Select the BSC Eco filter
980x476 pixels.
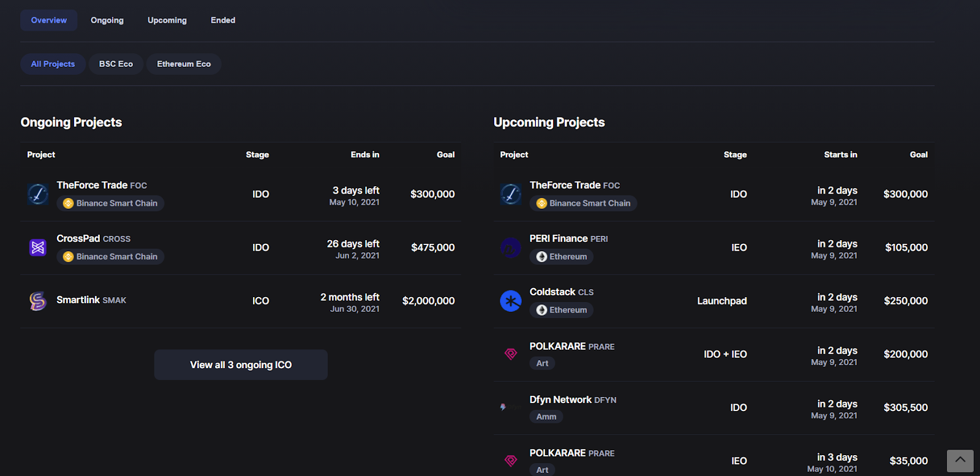tap(116, 64)
